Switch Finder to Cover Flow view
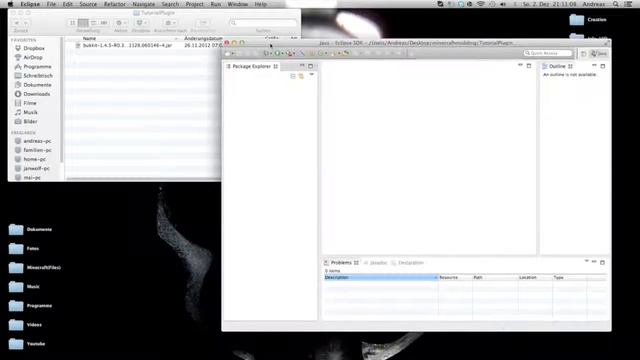This screenshot has height=360, width=640. pyautogui.click(x=104, y=23)
